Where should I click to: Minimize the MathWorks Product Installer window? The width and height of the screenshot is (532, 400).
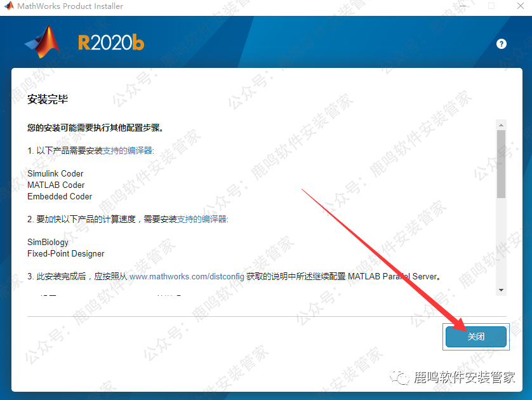pyautogui.click(x=462, y=6)
